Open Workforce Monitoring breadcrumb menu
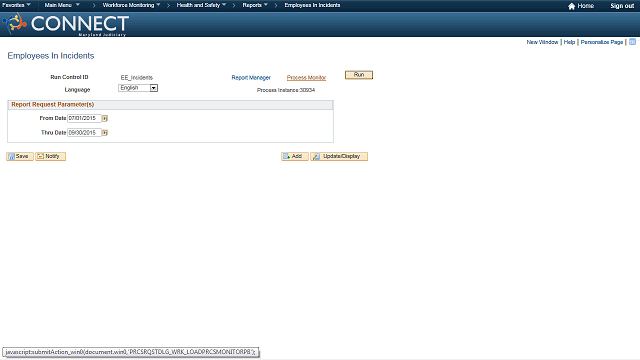640x360 pixels. click(131, 5)
